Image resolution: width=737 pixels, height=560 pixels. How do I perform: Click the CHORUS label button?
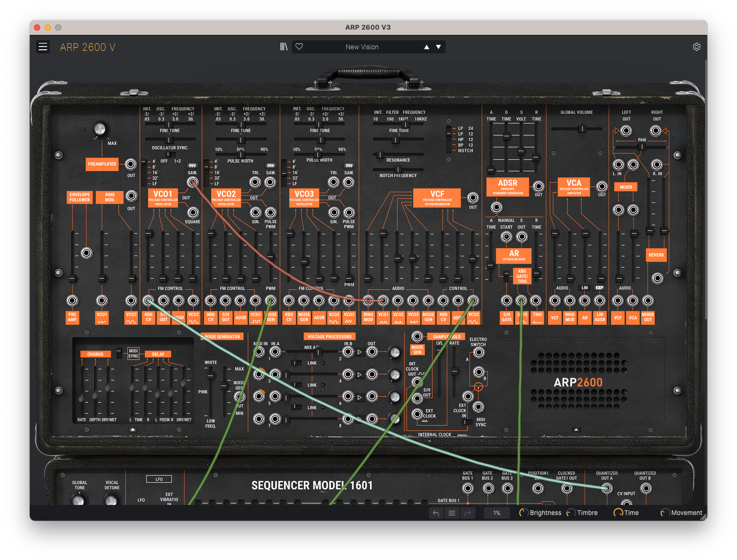95,354
